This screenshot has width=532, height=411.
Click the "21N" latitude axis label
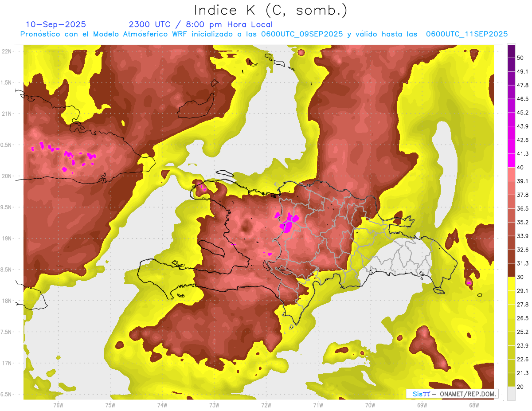coord(7,114)
